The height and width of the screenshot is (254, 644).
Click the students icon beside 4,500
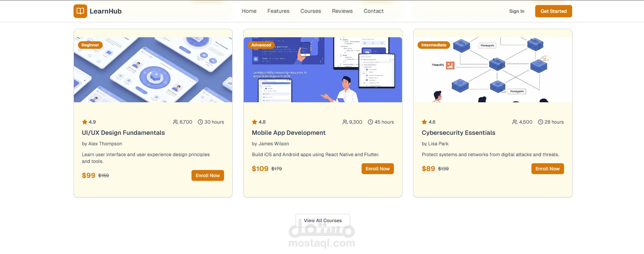515,122
